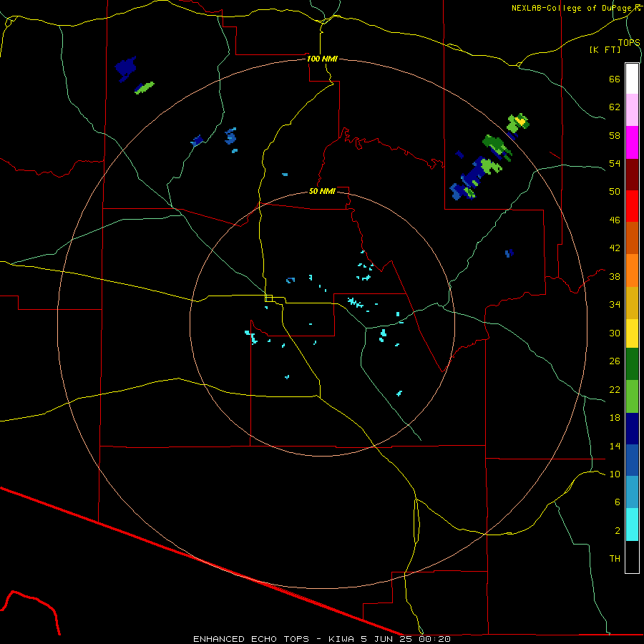Click the small yellow square radar site marker
Image resolution: width=644 pixels, height=644 pixels.
coord(268,298)
